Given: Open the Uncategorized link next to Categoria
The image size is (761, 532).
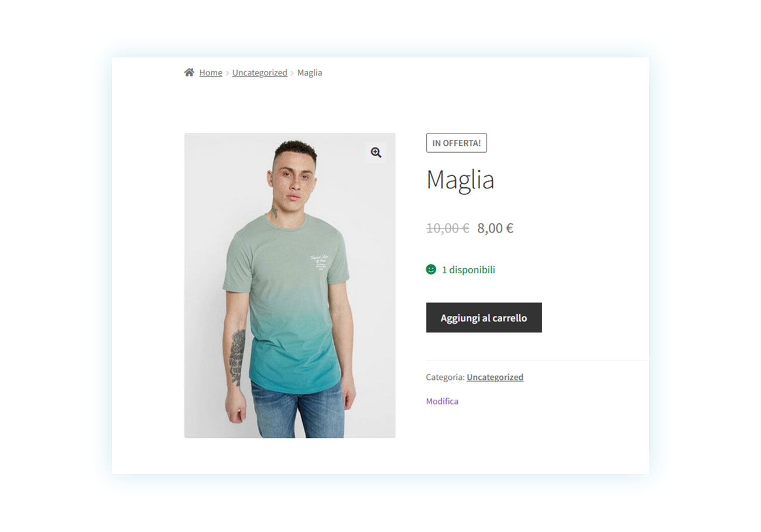Looking at the screenshot, I should pos(495,377).
